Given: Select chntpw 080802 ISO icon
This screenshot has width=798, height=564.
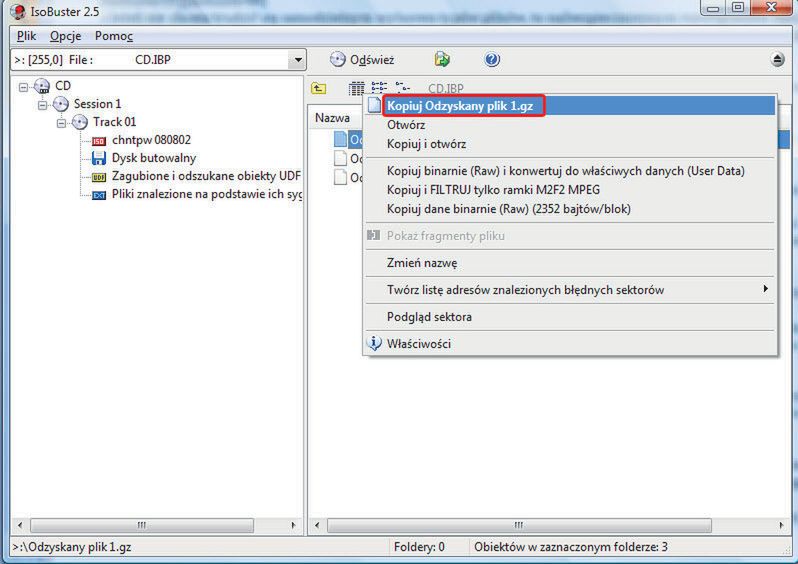Looking at the screenshot, I should click(99, 141).
